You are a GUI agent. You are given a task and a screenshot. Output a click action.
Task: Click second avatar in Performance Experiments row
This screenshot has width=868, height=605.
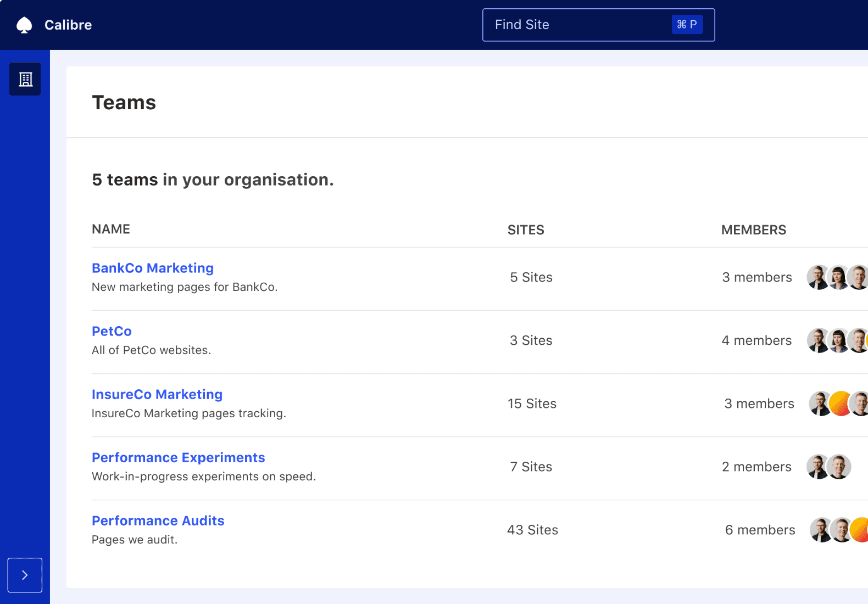point(839,467)
